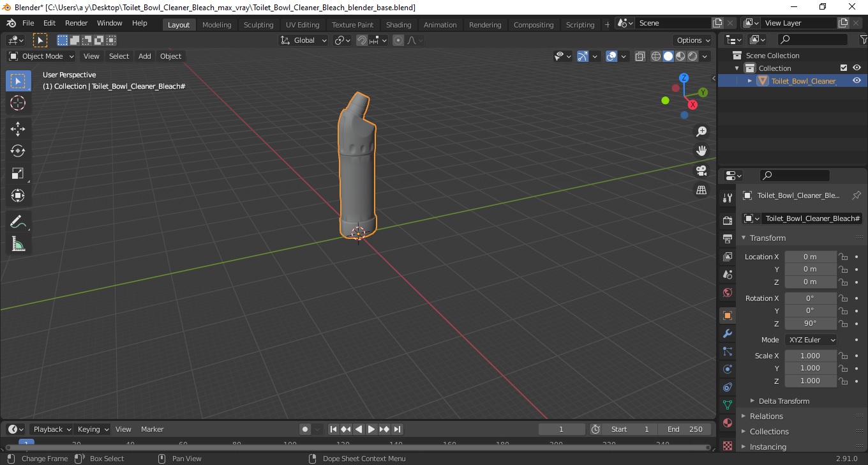Expand the Delta Transform panel
The height and width of the screenshot is (465, 868).
784,401
